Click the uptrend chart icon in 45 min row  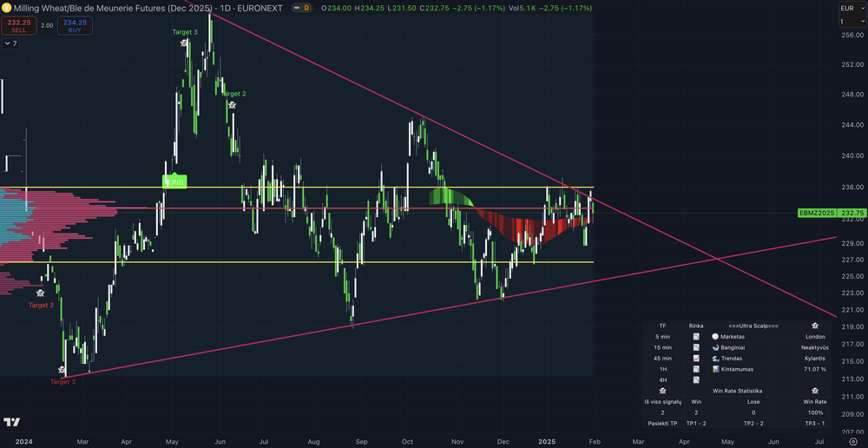coord(696,359)
